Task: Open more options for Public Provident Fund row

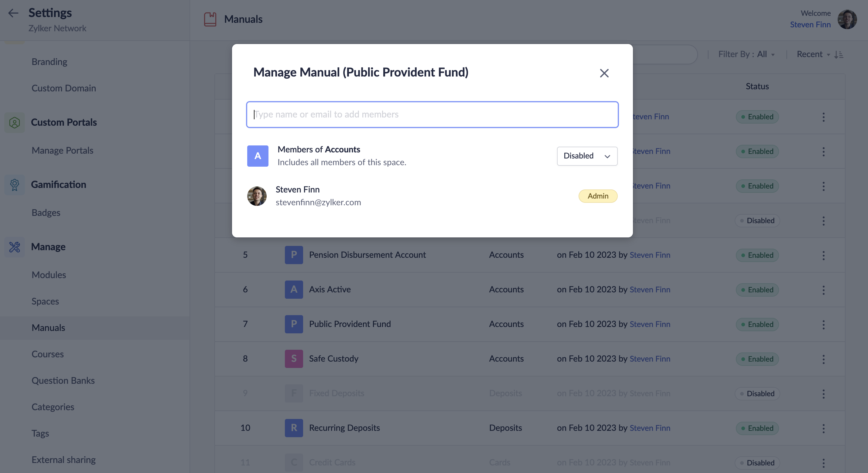Action: 824,325
